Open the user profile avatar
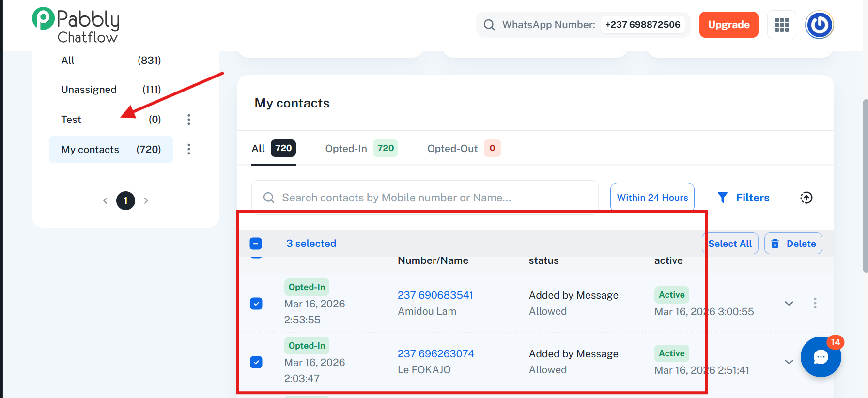 pos(819,25)
